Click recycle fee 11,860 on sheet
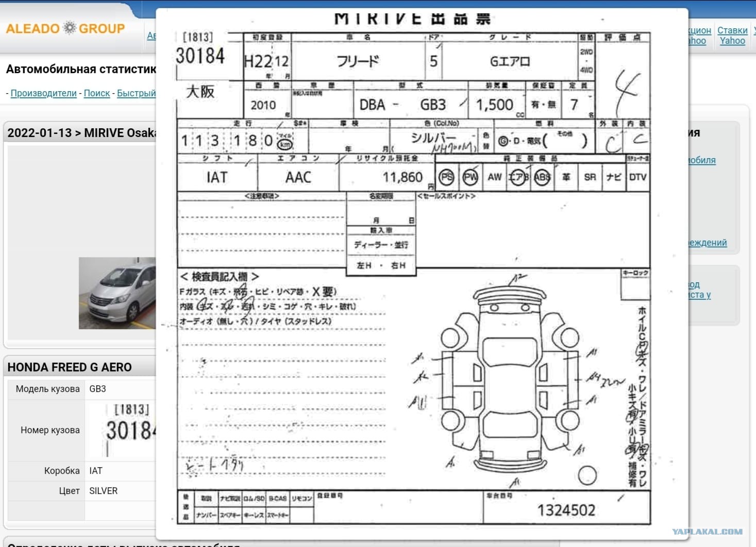The width and height of the screenshot is (756, 547). (x=402, y=177)
